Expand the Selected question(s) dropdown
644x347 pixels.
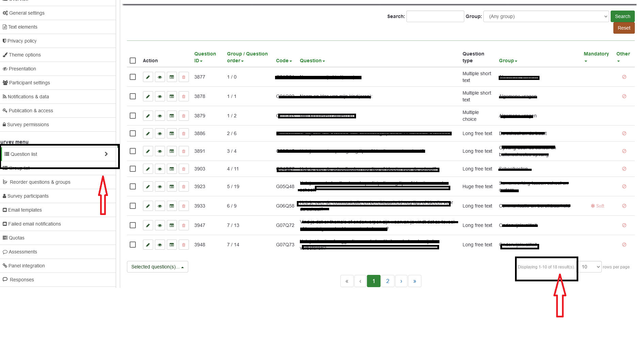point(157,267)
